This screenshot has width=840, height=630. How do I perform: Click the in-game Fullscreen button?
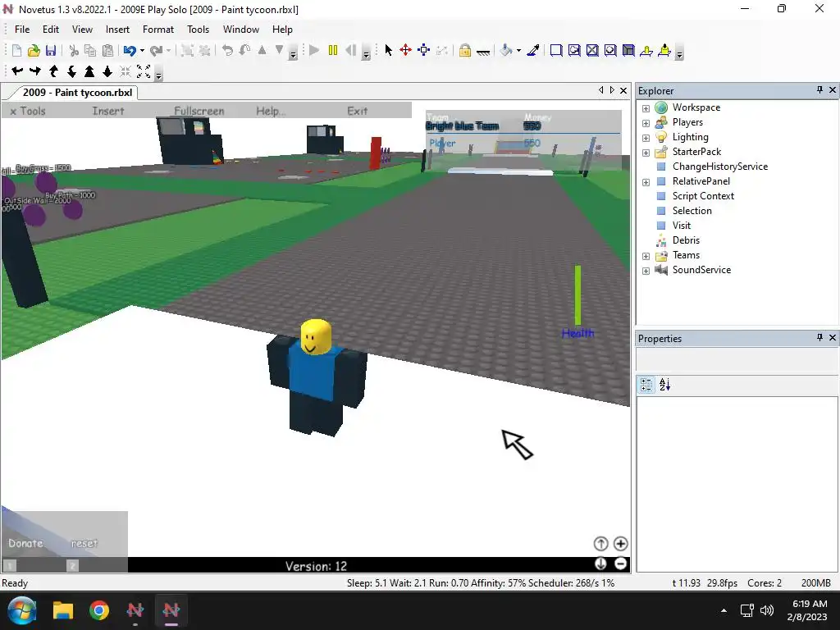(199, 111)
